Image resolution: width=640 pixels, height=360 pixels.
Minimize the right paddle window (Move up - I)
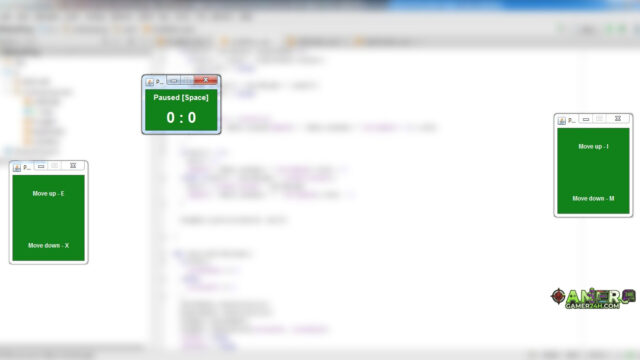586,119
